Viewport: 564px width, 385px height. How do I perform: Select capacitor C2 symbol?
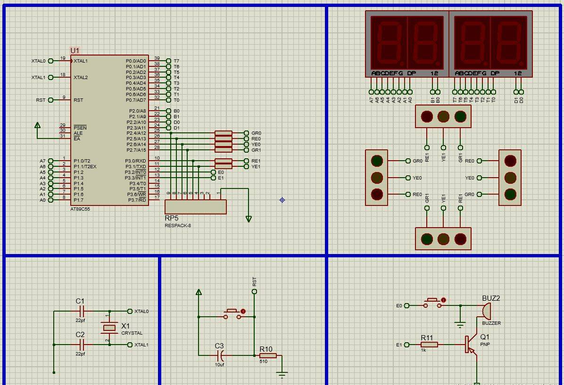click(x=82, y=345)
